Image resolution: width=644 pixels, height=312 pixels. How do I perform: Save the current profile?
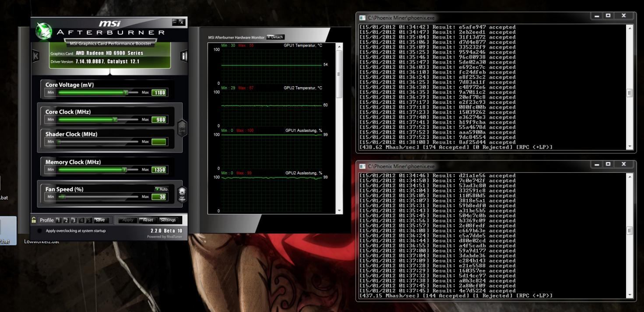coord(100,220)
